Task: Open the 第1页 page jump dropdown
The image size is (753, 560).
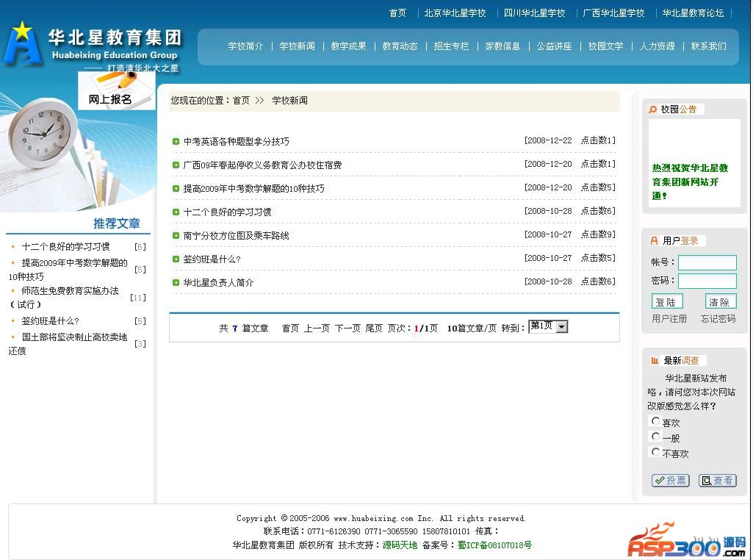Action: click(x=548, y=327)
